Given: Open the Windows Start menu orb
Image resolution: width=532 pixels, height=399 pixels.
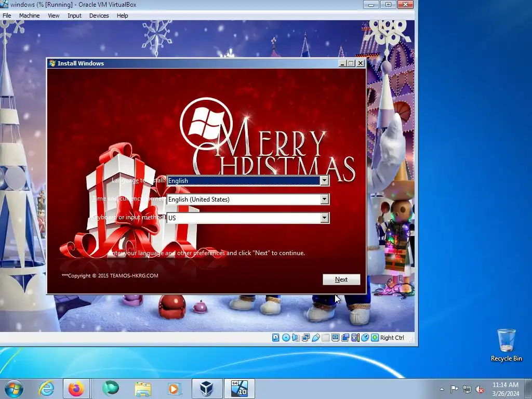Looking at the screenshot, I should (14, 389).
